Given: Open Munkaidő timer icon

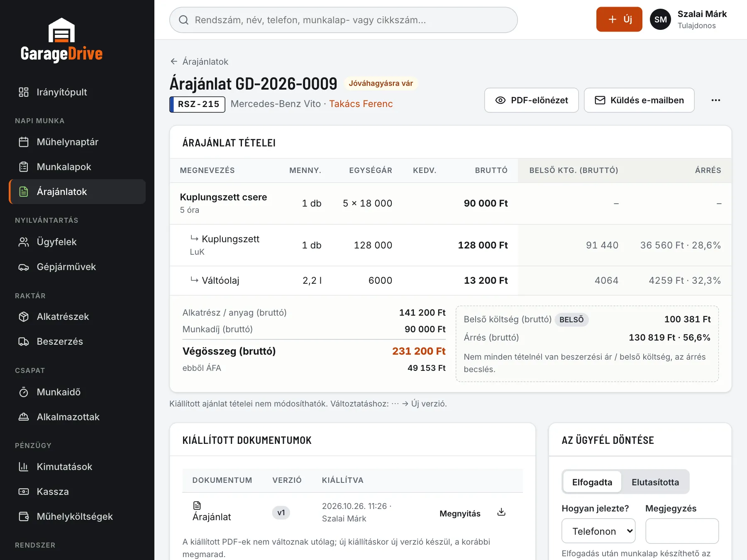Looking at the screenshot, I should coord(24,392).
